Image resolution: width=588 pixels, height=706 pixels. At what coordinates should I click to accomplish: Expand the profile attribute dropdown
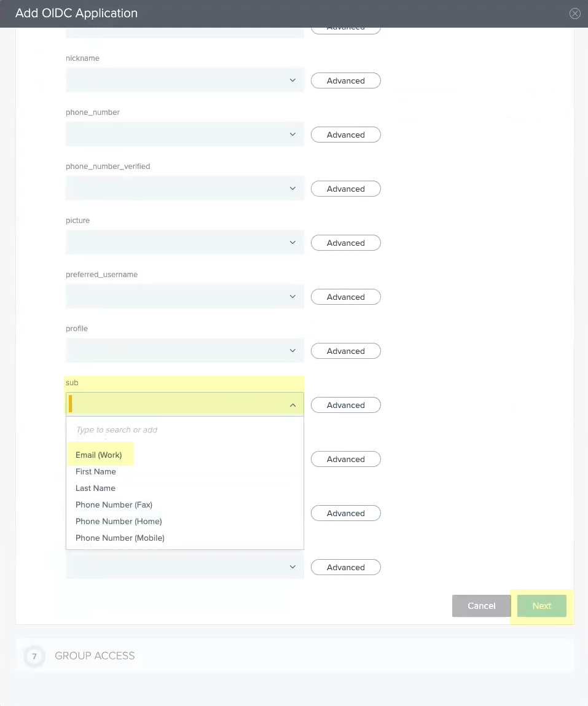[x=184, y=351]
